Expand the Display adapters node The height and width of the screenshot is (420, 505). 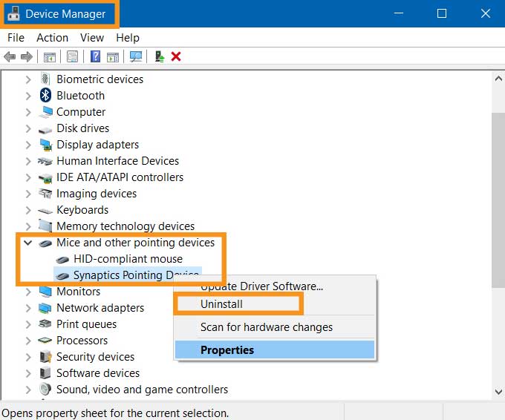tap(28, 145)
